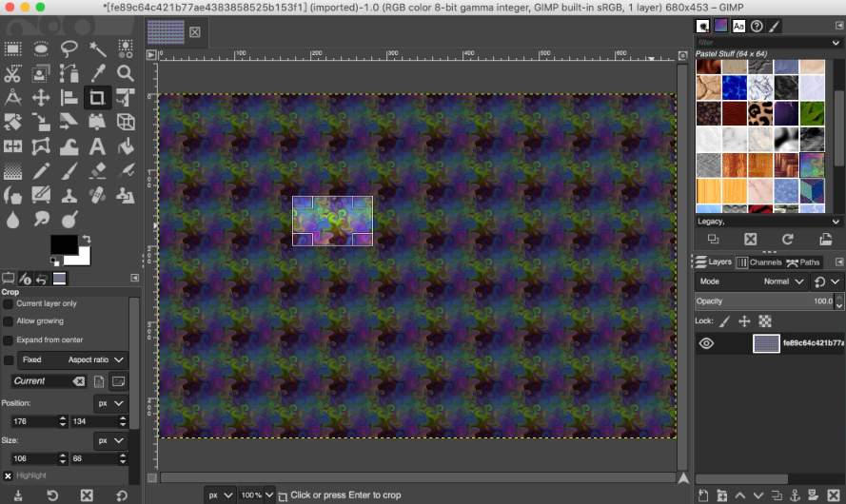Screen dimensions: 846x504
Task: Hide the layer using the eye icon
Action: pos(706,343)
